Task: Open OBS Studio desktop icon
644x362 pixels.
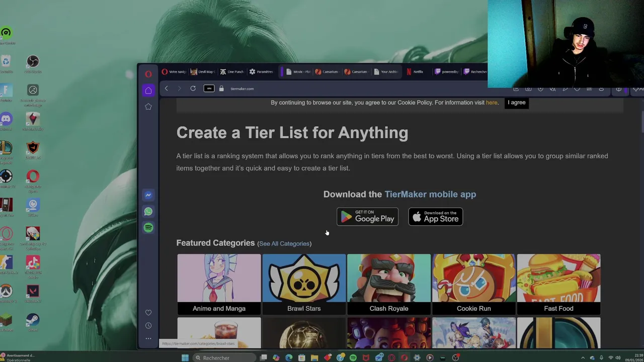Action: point(33,64)
